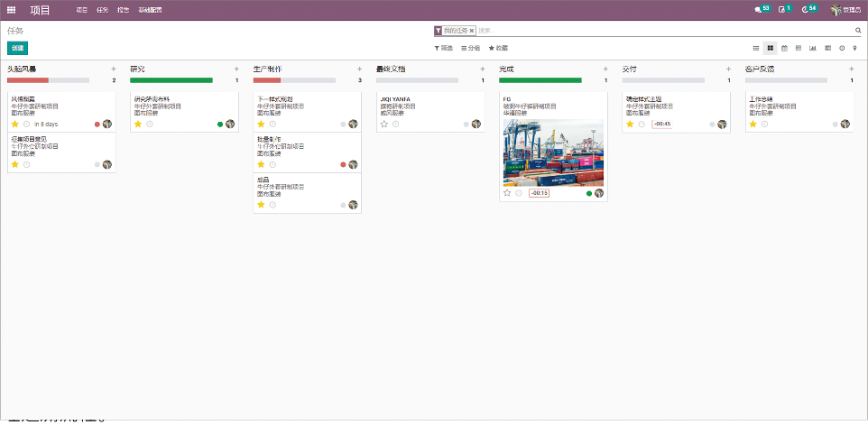
Task: Remove the 我的任务 filter tag
Action: [x=471, y=31]
